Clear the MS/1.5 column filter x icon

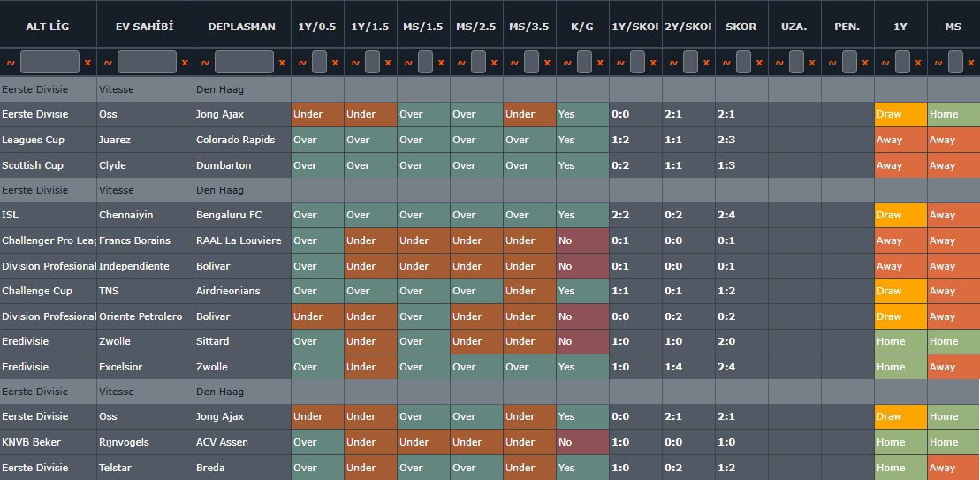click(x=441, y=63)
